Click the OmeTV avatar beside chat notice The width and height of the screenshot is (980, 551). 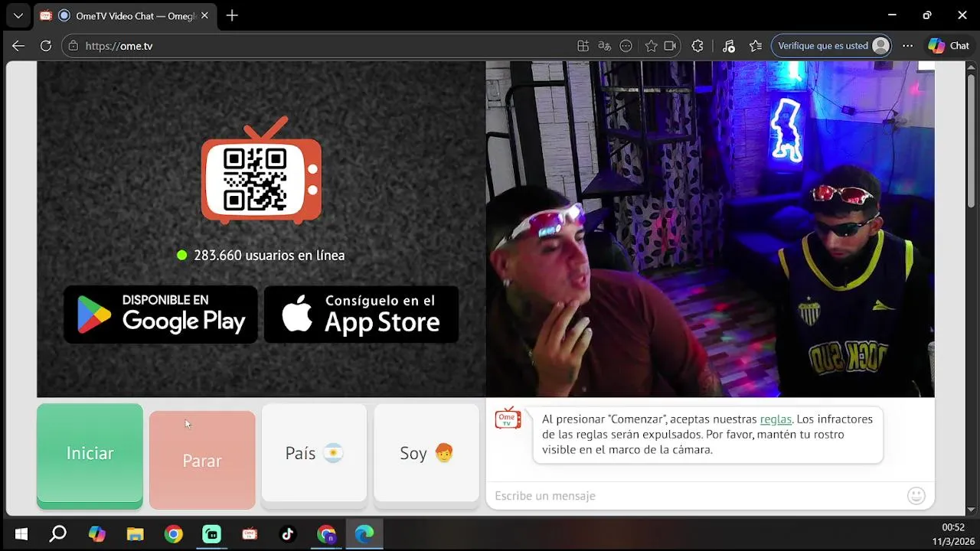[508, 419]
